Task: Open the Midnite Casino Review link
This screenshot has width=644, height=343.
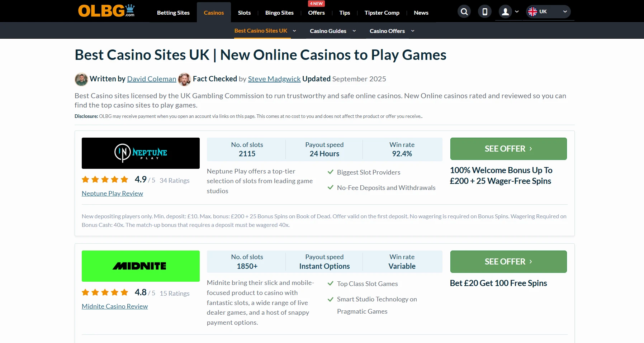Action: [115, 306]
